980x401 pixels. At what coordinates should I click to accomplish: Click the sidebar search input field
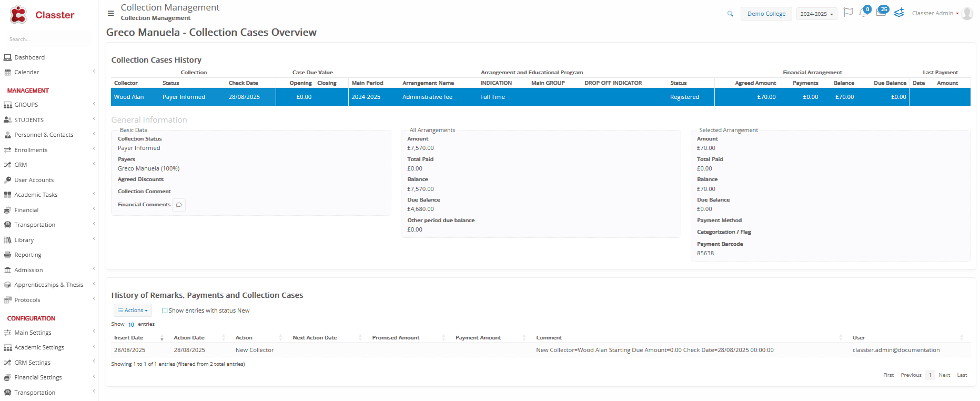point(47,39)
